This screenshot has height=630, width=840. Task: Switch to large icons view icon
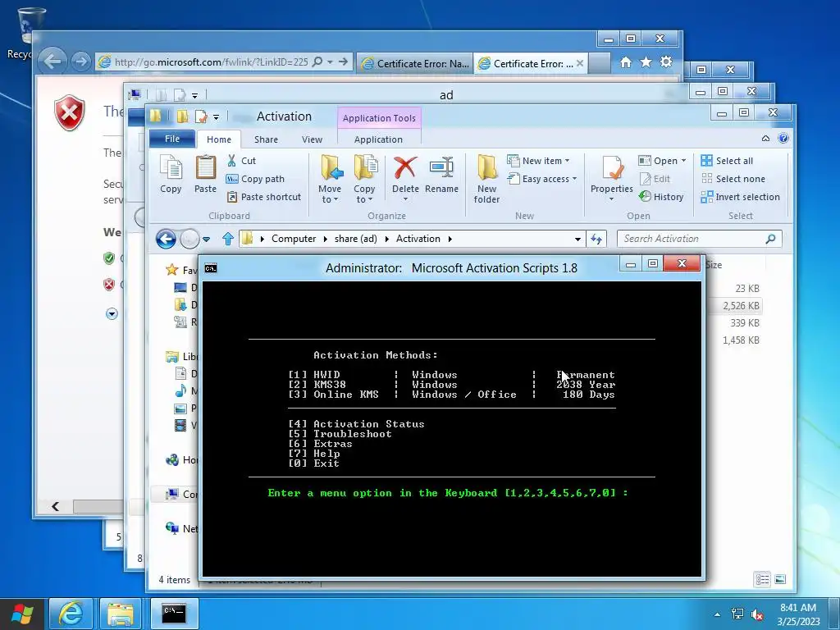point(780,579)
